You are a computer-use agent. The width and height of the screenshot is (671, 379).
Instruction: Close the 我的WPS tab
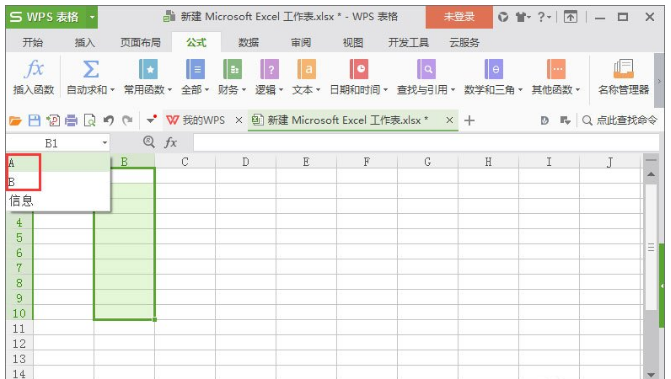click(239, 121)
